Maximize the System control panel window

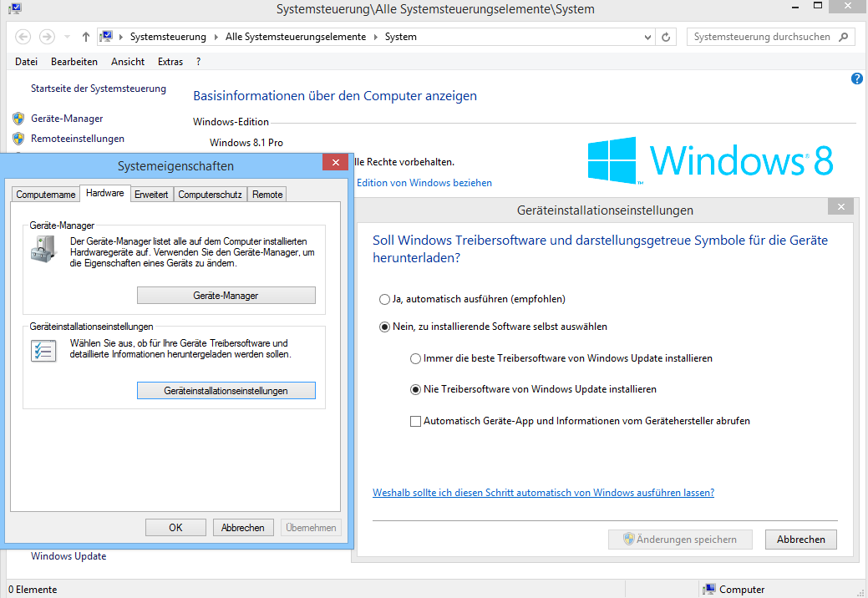818,7
